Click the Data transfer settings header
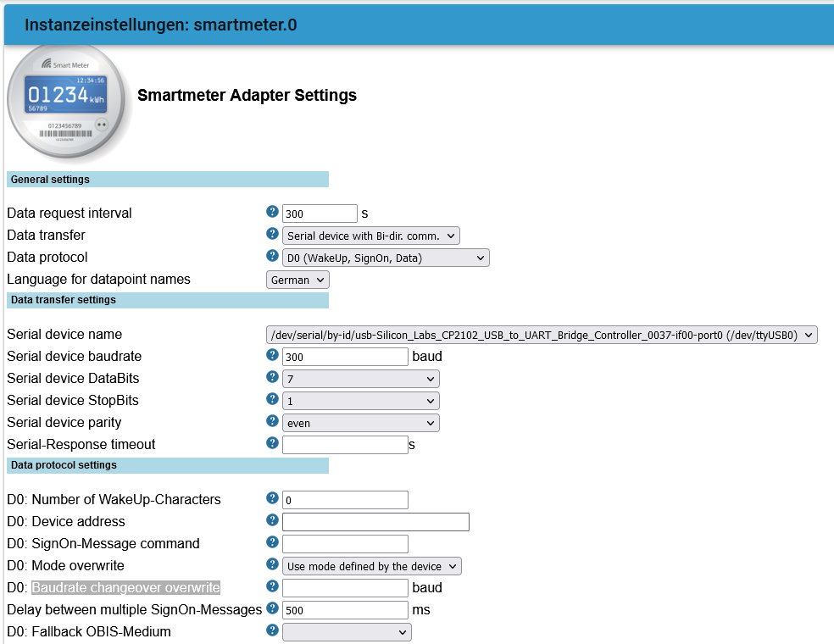Viewport: 834px width, 644px height. click(x=168, y=300)
